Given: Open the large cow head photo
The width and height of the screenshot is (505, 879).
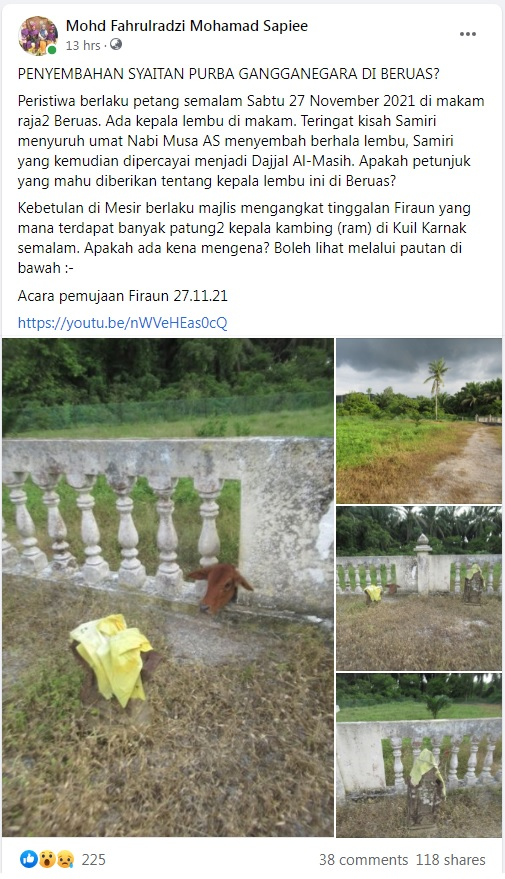Looking at the screenshot, I should [x=168, y=587].
